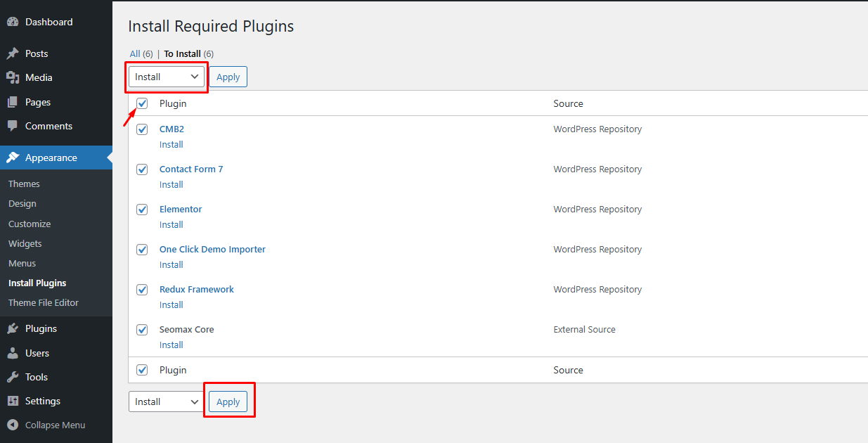Click One Click Demo Importer name link

212,250
